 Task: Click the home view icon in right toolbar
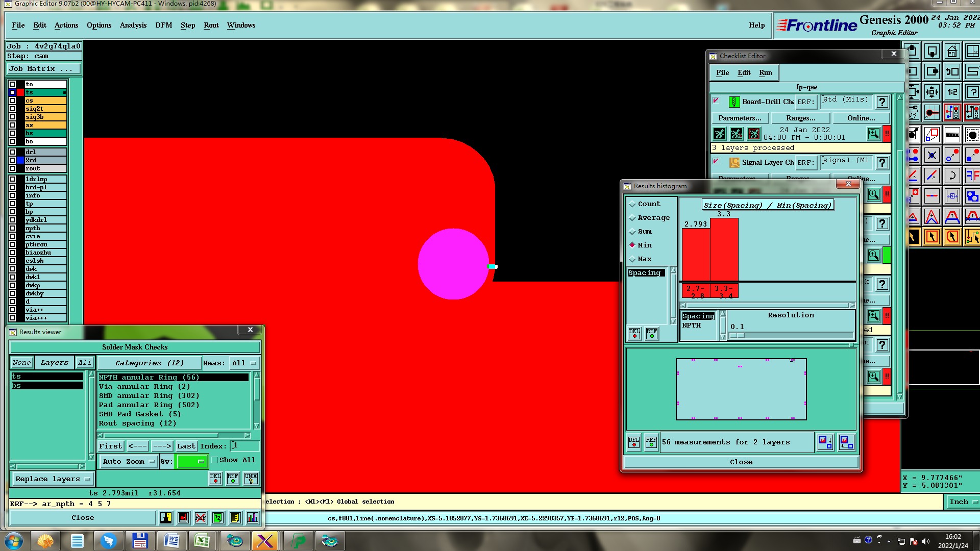click(x=952, y=52)
